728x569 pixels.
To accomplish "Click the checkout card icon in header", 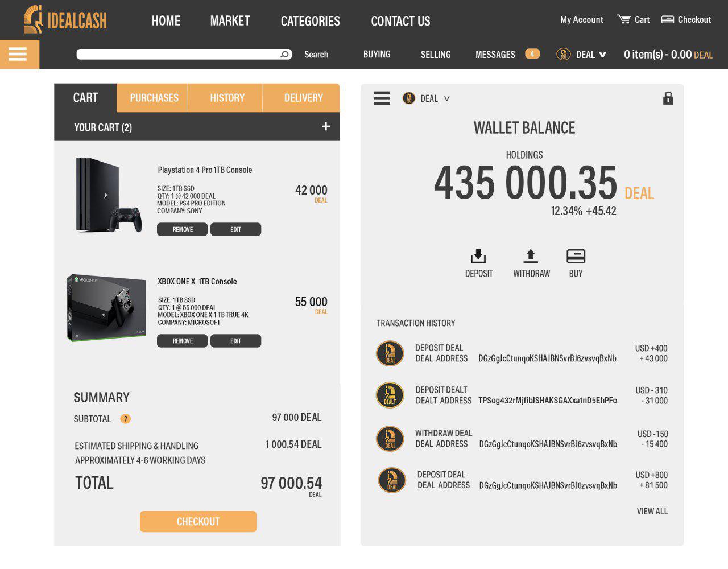I will click(x=667, y=19).
